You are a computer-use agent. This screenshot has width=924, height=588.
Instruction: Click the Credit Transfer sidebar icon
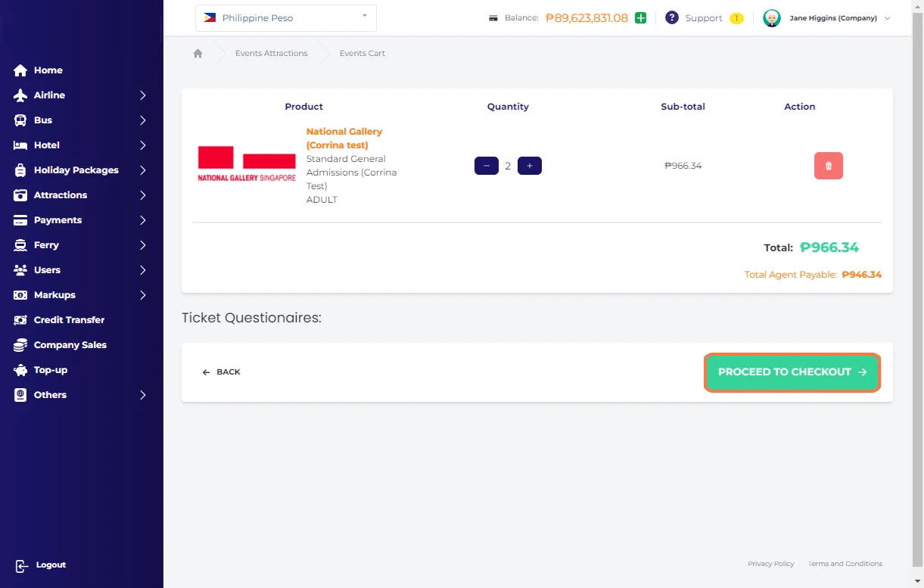(20, 320)
